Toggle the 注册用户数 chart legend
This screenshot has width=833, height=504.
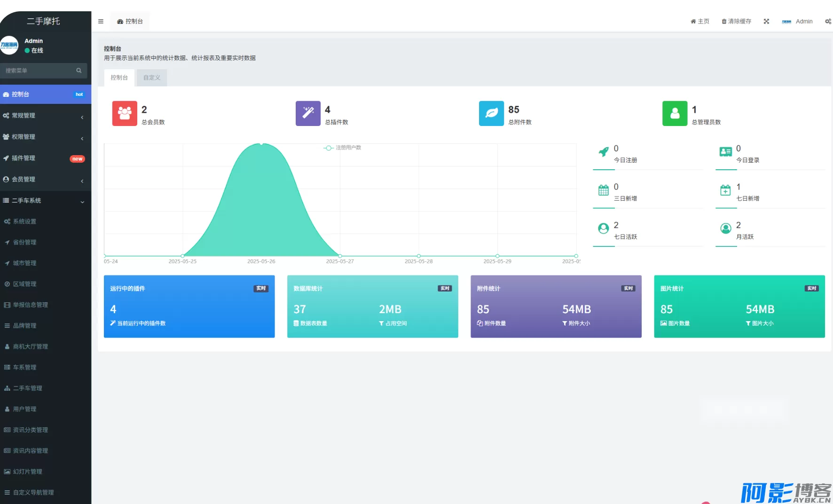point(343,148)
